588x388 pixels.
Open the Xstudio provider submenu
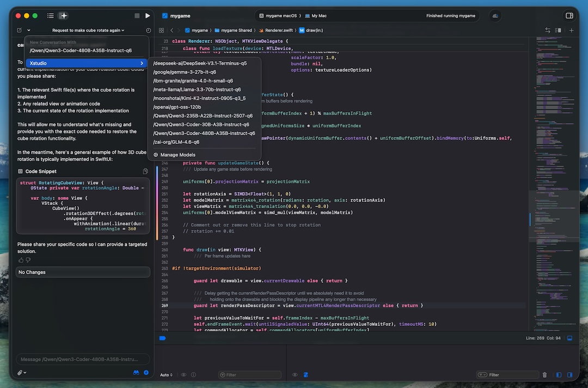coord(86,63)
